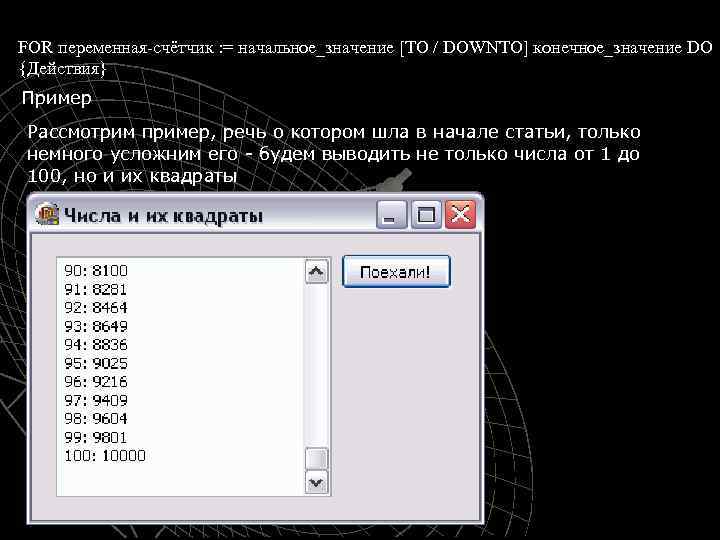Click the scrollbar track above the thumb
Viewport: 720px width, 540px height.
(316, 366)
